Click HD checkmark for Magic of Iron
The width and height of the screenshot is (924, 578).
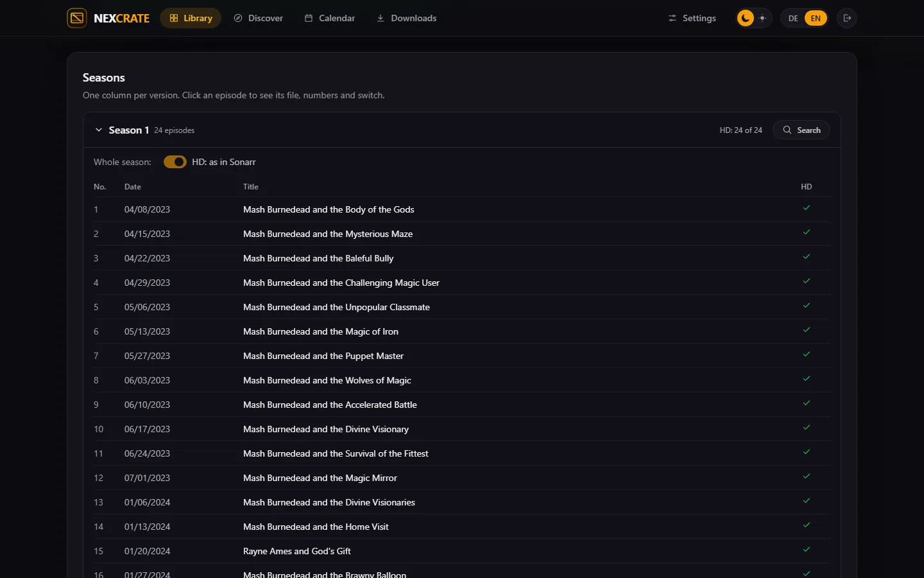point(807,330)
